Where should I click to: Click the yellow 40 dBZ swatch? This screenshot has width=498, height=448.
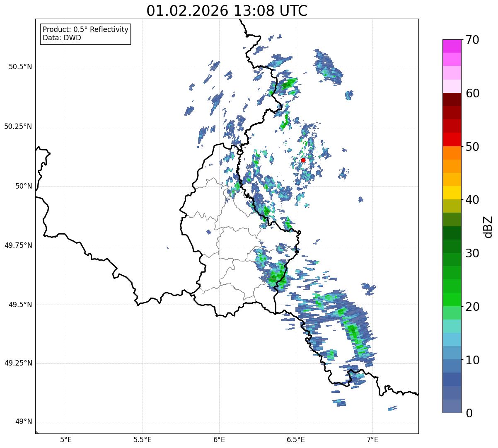tap(452, 193)
